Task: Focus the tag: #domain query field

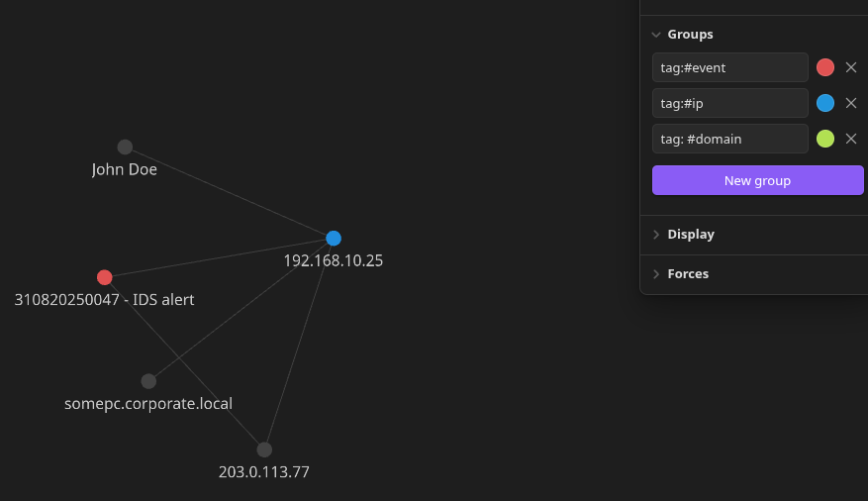Action: tap(729, 139)
